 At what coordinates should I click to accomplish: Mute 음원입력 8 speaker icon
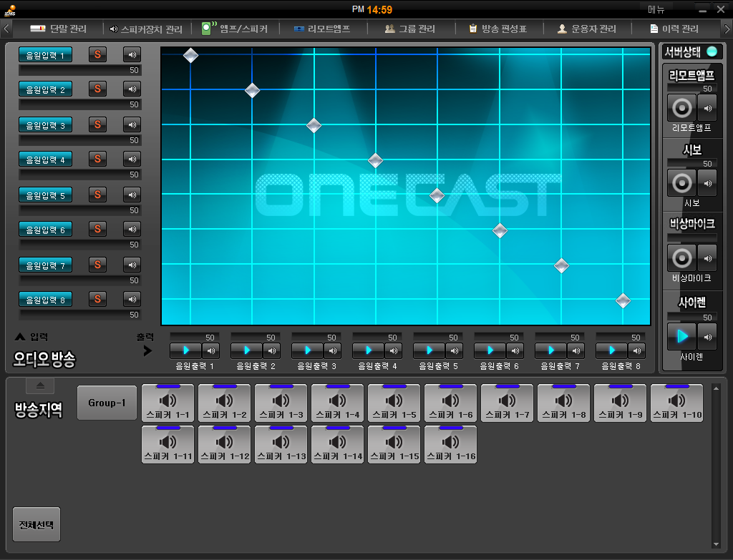pyautogui.click(x=132, y=300)
